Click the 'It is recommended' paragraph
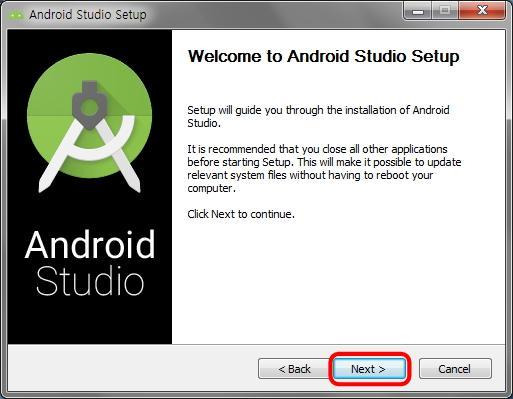Image resolution: width=513 pixels, height=399 pixels. point(324,168)
